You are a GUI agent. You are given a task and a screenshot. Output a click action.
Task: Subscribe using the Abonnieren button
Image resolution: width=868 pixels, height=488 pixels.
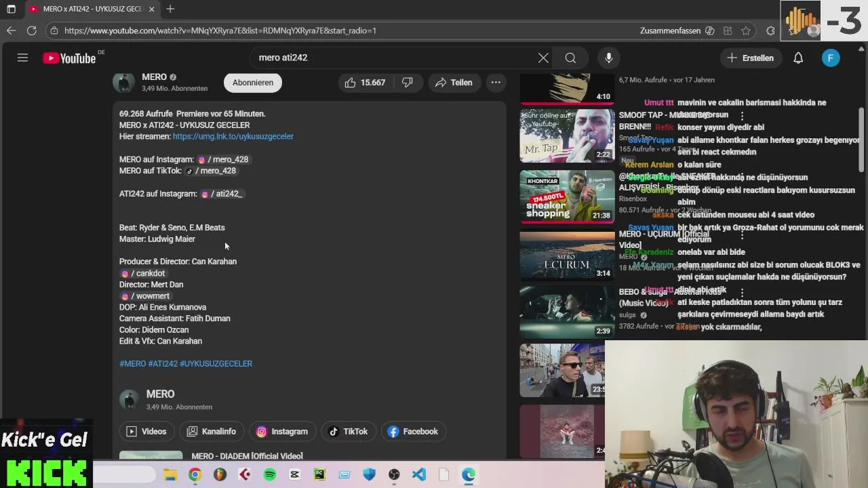click(253, 83)
